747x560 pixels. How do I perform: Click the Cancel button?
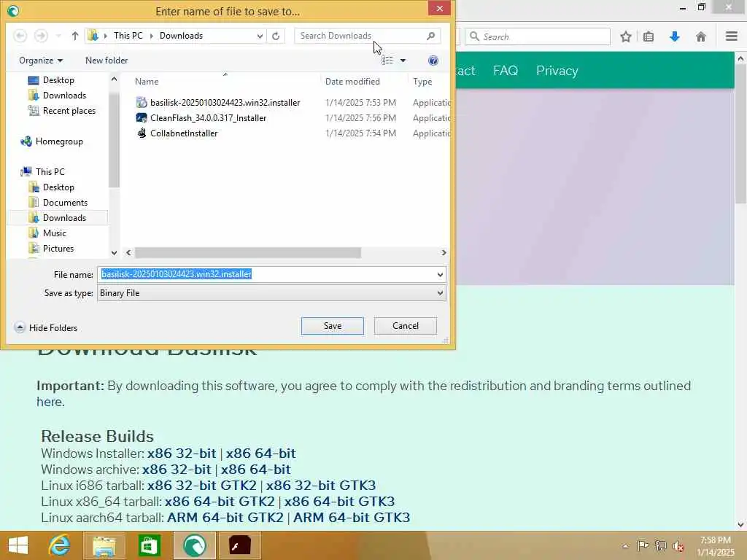click(406, 326)
